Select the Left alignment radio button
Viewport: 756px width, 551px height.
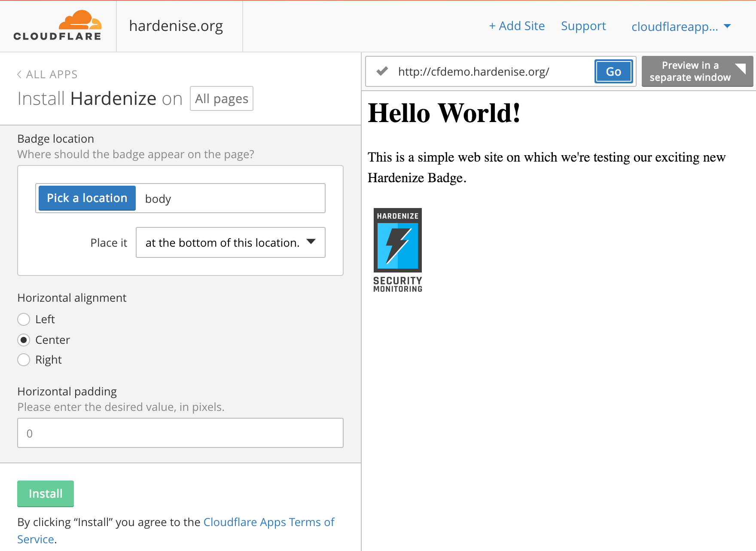(24, 319)
